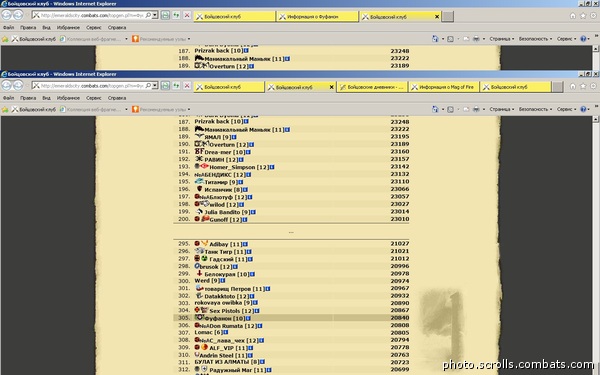Open Бойцовский клуб favorite link in front window
The image size is (600, 375).
[x=34, y=109]
